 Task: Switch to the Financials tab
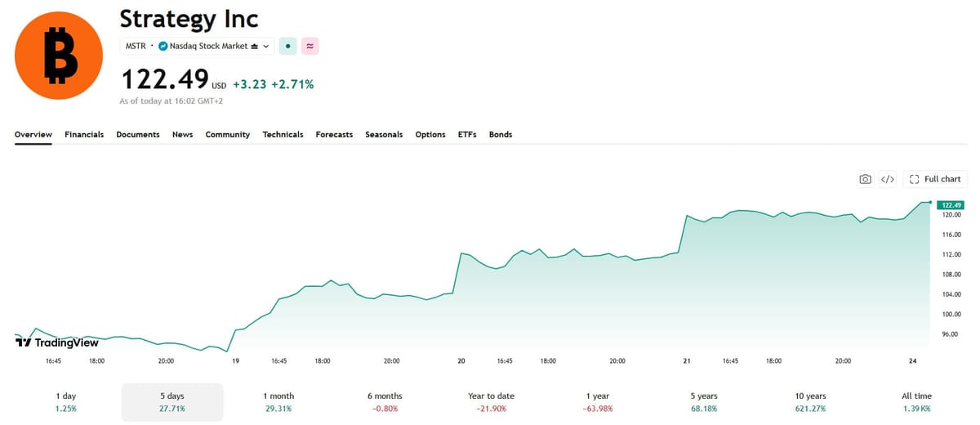(84, 134)
